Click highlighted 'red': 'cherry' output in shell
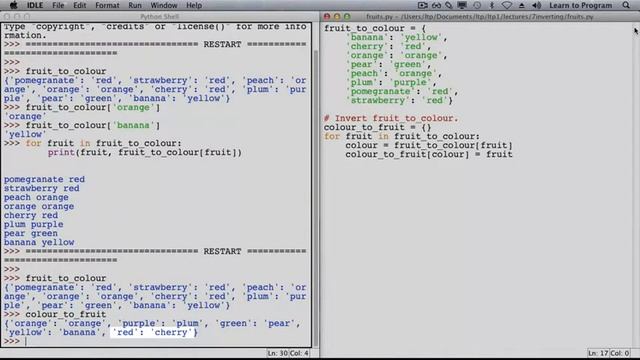The image size is (640, 360). (x=154, y=332)
